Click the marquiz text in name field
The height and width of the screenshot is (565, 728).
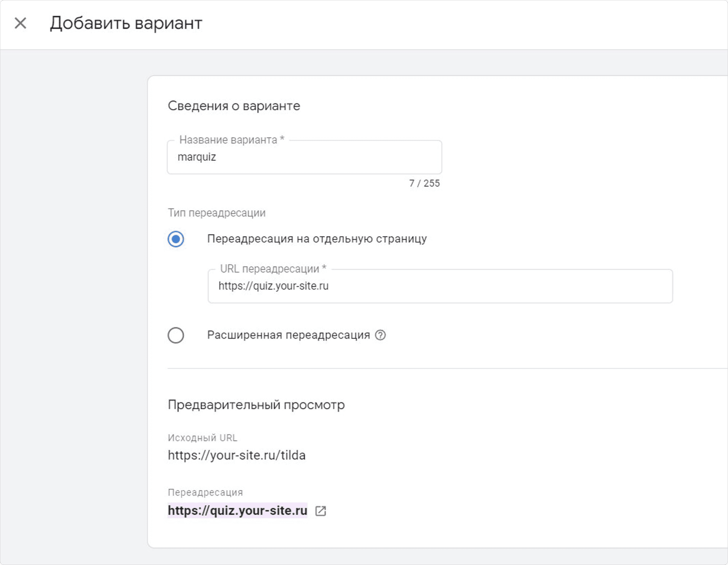click(x=197, y=157)
